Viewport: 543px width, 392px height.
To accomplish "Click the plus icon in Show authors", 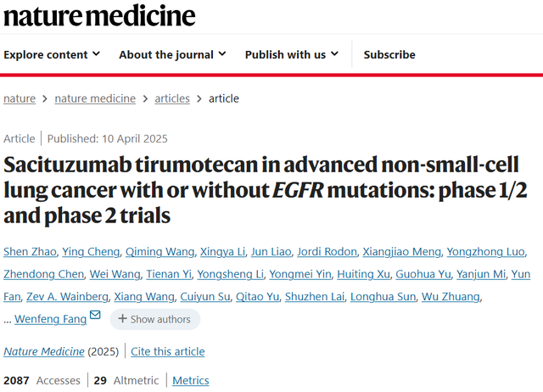I will pyautogui.click(x=122, y=318).
